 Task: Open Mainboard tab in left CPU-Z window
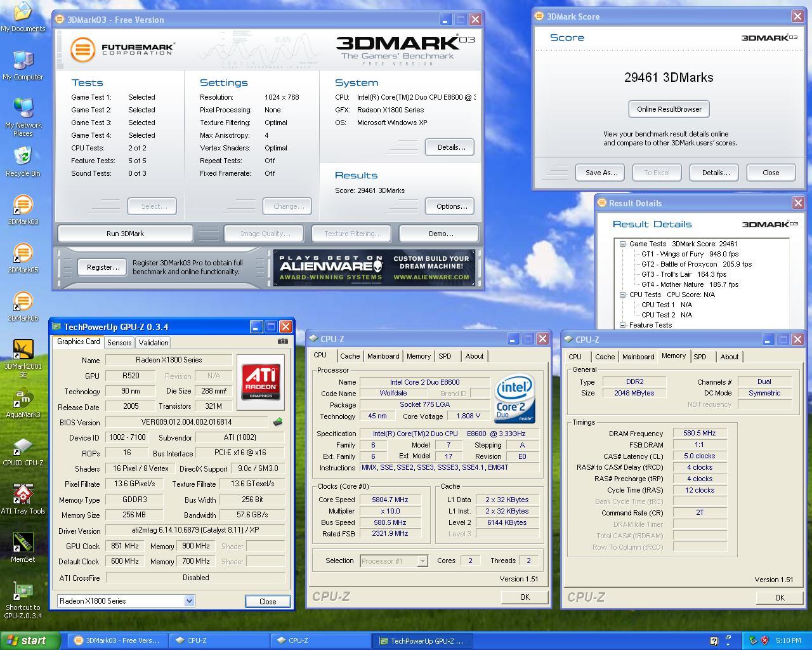point(383,356)
